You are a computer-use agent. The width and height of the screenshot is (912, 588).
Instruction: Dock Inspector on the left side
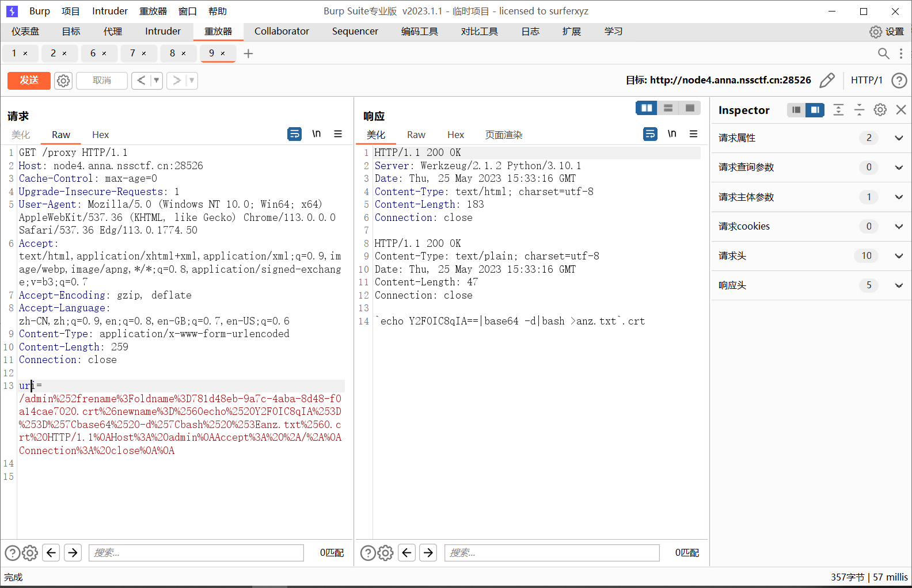click(796, 110)
